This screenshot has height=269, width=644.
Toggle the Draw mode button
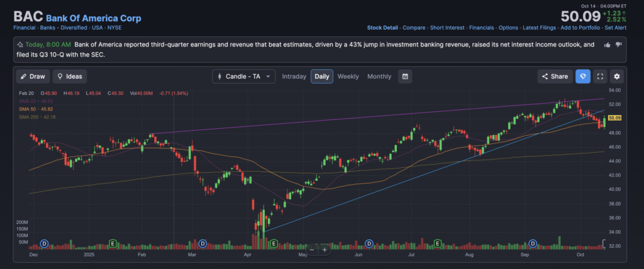pyautogui.click(x=33, y=77)
